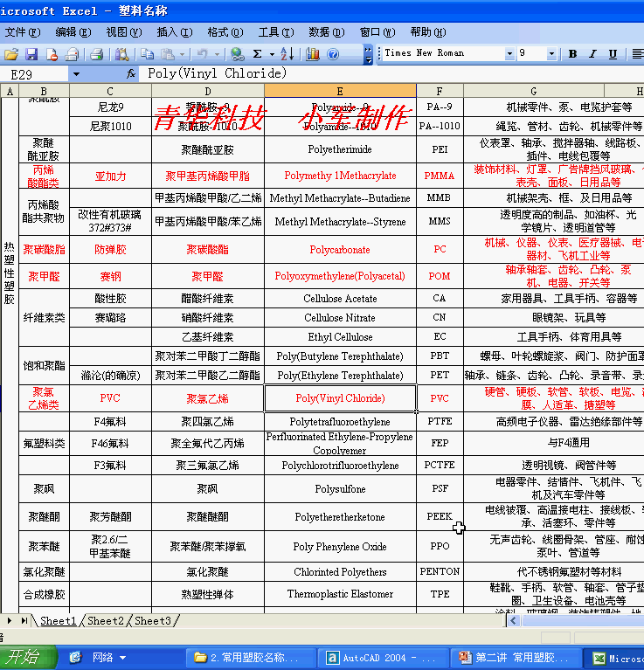Click the Copy icon
Viewport: 644px width, 670px height.
coord(148,54)
